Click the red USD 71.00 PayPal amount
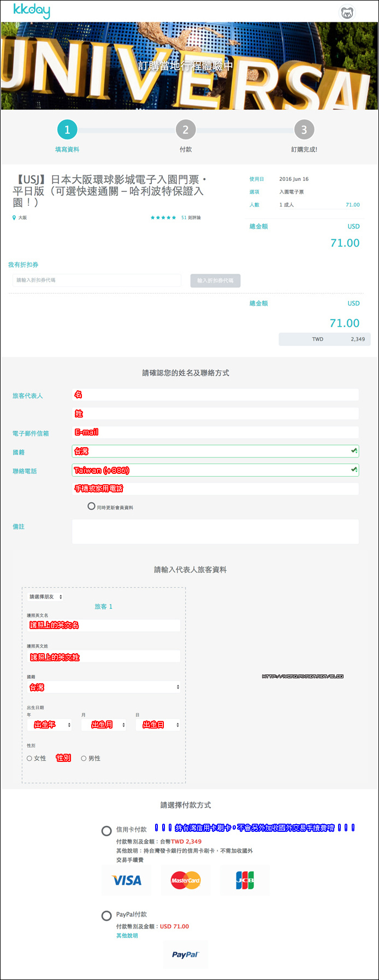The width and height of the screenshot is (379, 980). [x=174, y=926]
